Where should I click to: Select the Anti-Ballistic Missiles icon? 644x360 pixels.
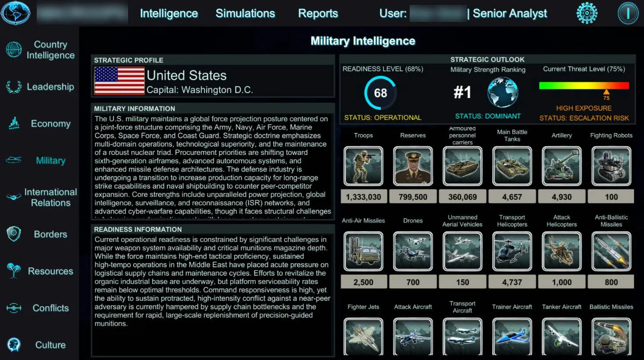point(611,252)
